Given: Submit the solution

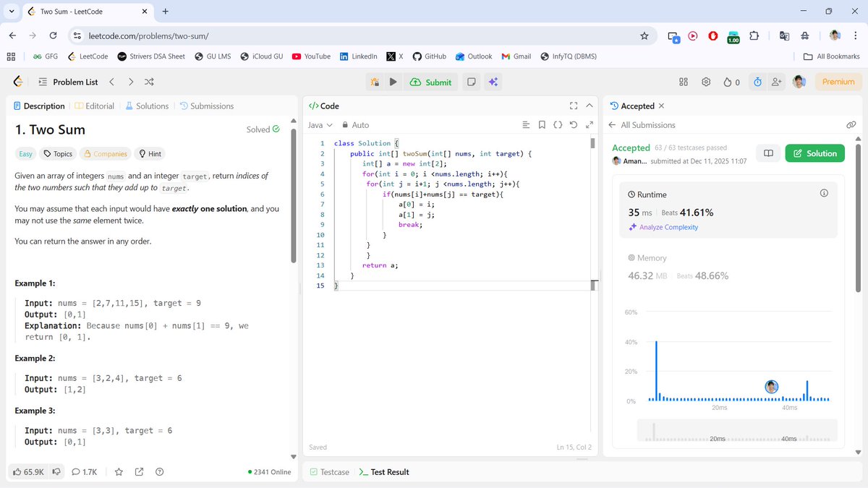Looking at the screenshot, I should pos(431,82).
